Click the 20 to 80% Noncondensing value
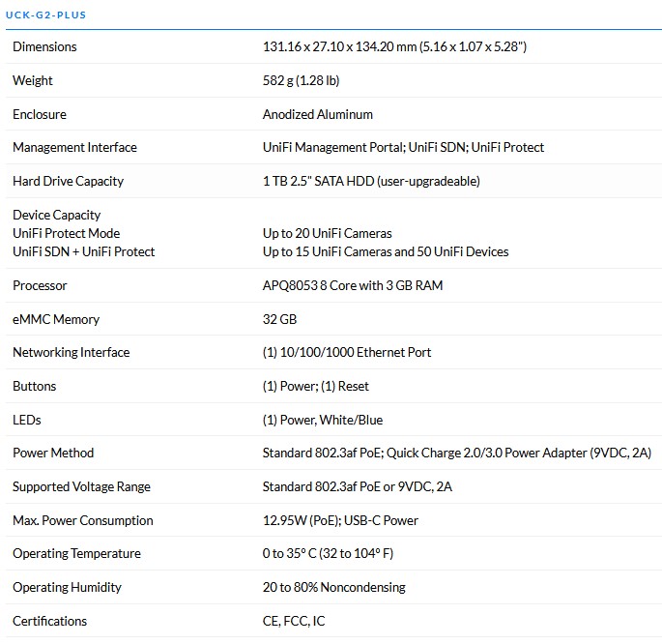 pos(334,587)
